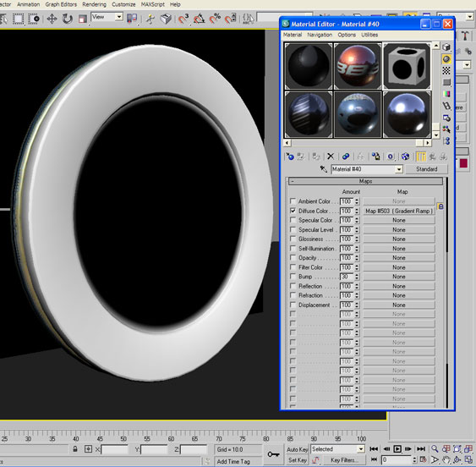Toggle the 3D Snaps icon
This screenshot has width=476, height=467.
point(183,19)
